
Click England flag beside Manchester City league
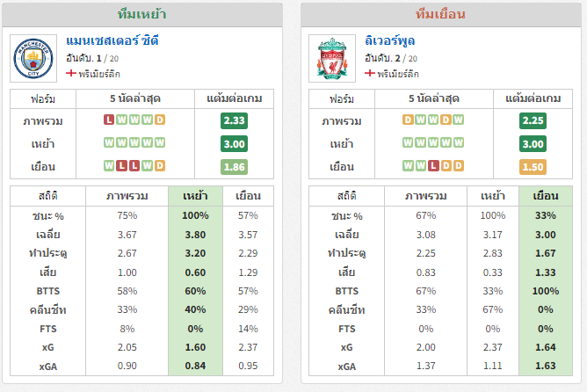point(71,73)
